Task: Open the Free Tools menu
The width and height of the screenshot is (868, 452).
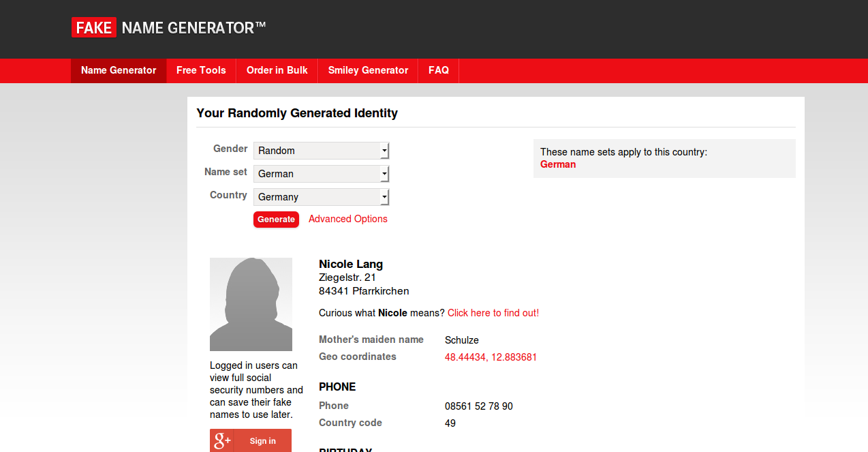Action: click(x=201, y=70)
